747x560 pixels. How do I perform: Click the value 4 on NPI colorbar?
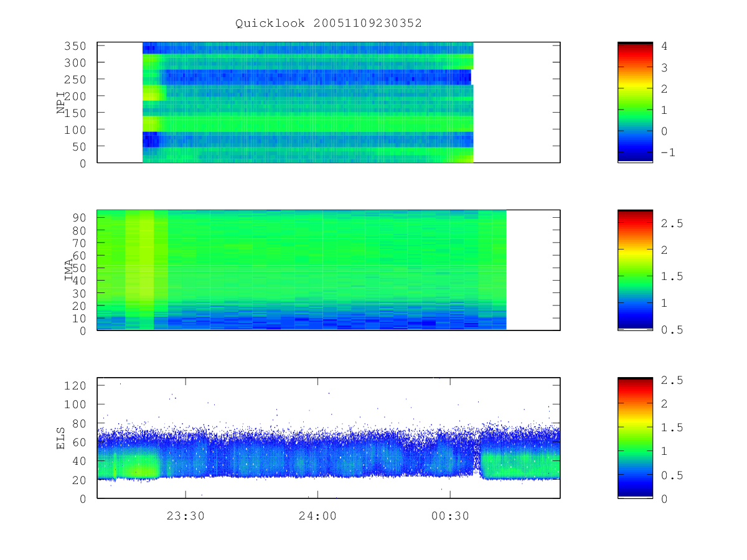[x=664, y=45]
